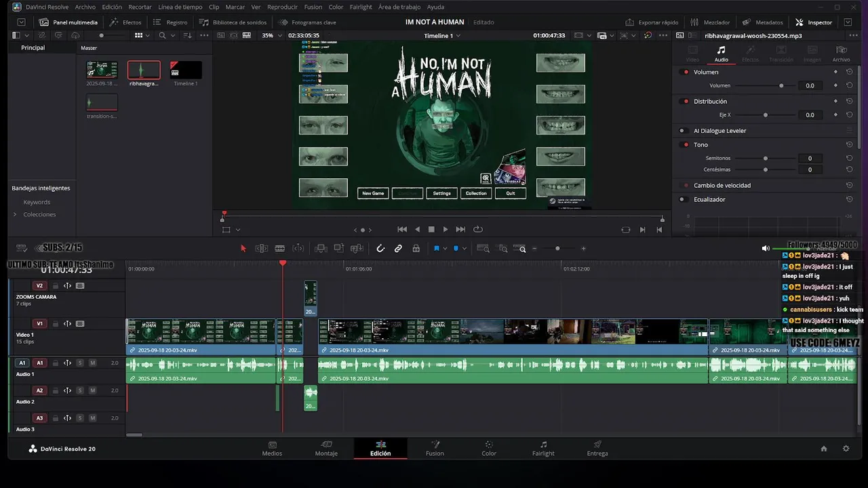
Task: Select the Keywords smart bin
Action: (x=37, y=202)
